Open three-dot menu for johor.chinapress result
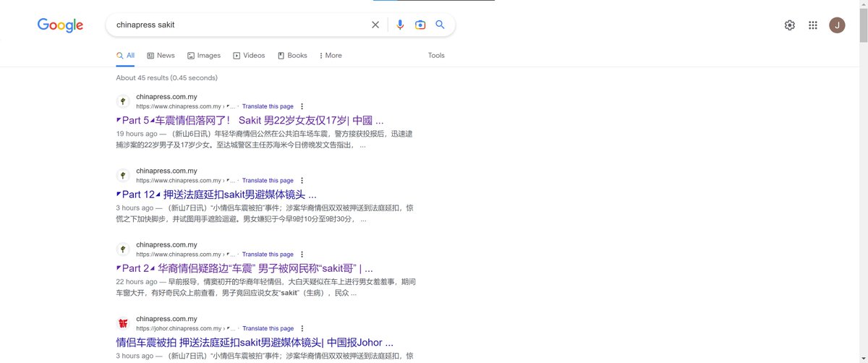The image size is (868, 363). click(302, 328)
